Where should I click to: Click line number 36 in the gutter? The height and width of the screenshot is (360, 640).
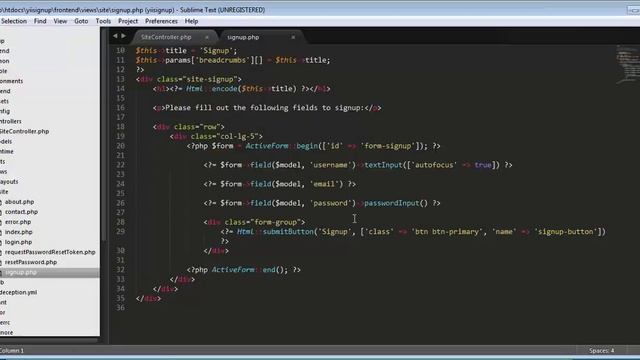point(120,308)
